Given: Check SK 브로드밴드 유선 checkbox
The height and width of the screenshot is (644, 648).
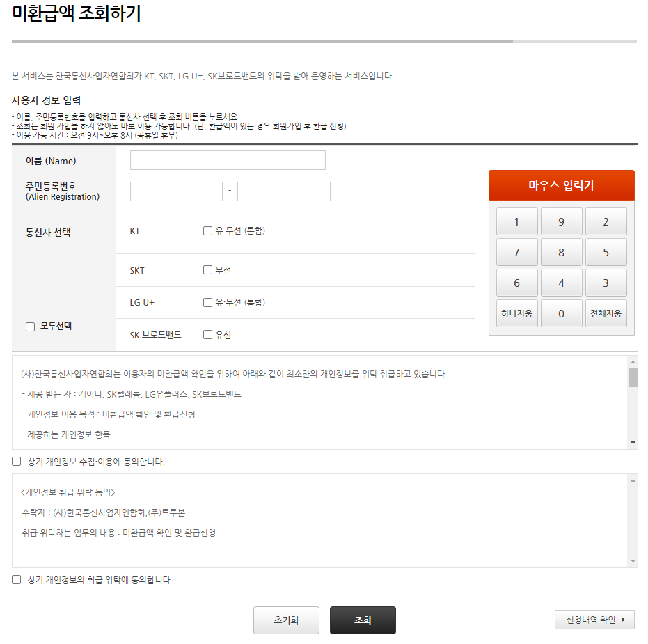Looking at the screenshot, I should [x=207, y=334].
